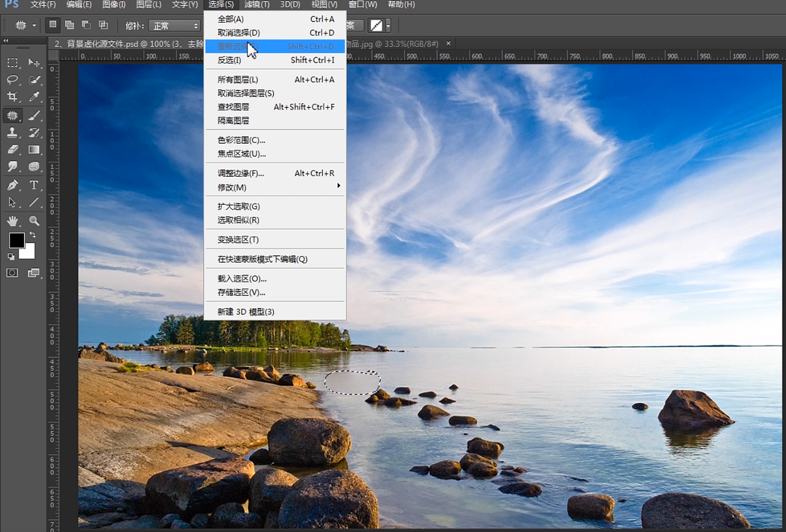Choose Intersect with Selection mode
Image resolution: width=786 pixels, height=532 pixels.
click(103, 25)
